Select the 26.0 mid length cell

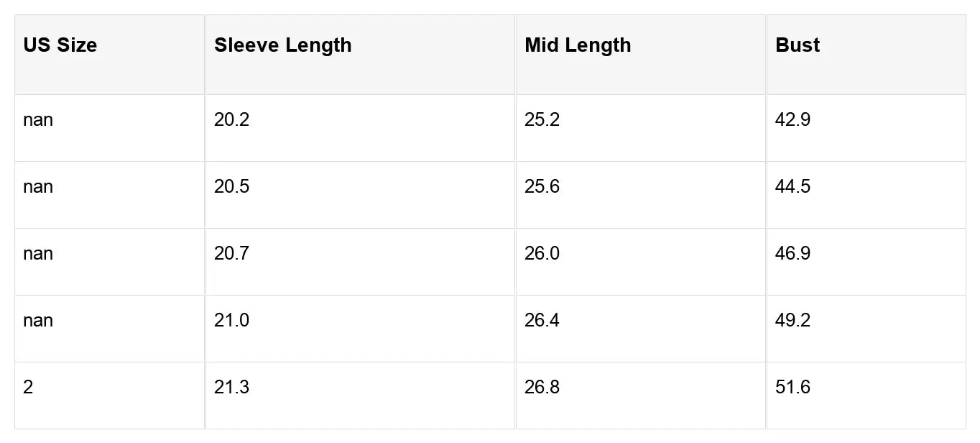pos(542,254)
